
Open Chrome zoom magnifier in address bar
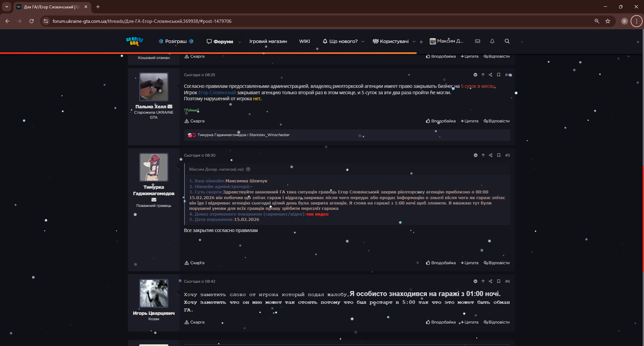(597, 21)
